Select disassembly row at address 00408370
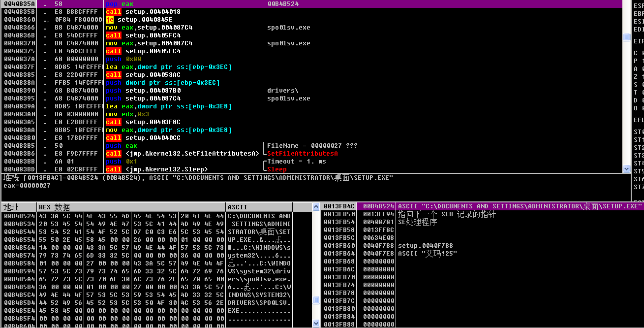Screen dimensions: 644x328 [x=311, y=43]
